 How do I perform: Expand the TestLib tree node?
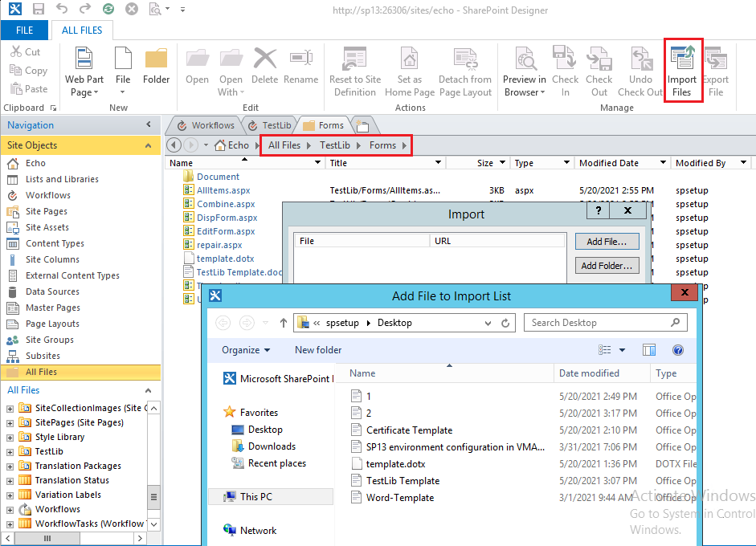click(10, 452)
